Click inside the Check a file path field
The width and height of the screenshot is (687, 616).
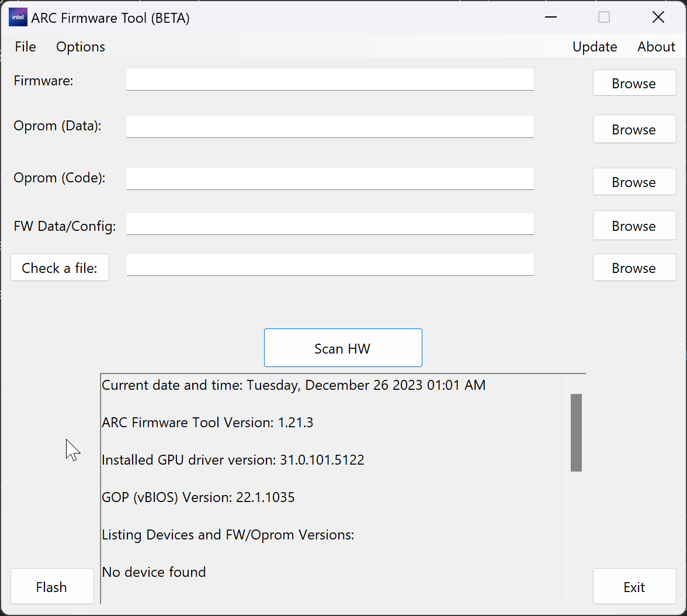(330, 265)
